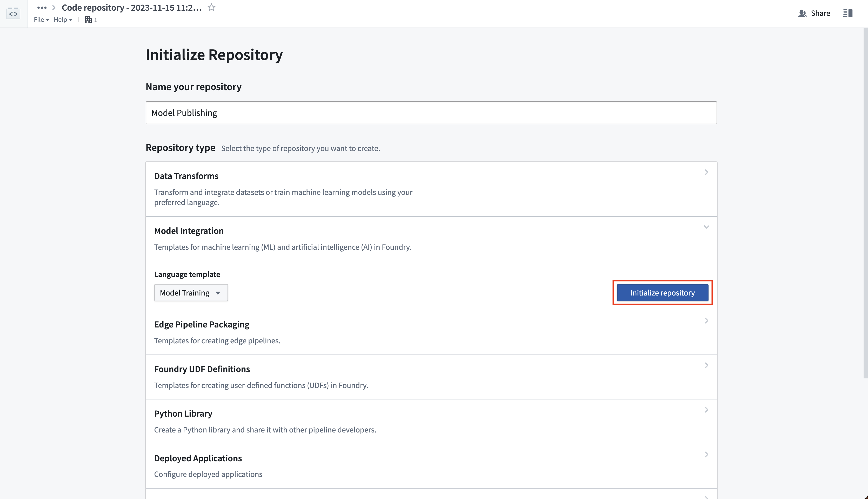Collapse the Model Integration section chevron
868x499 pixels.
(706, 227)
